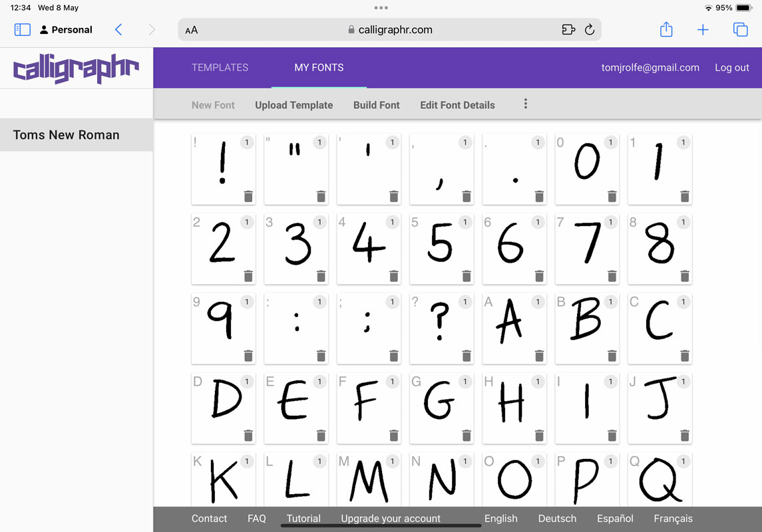Switch language to Deutsch
762x532 pixels.
557,519
